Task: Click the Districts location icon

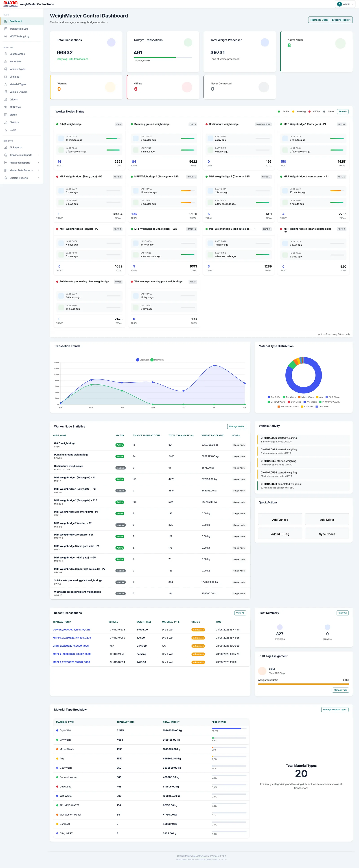Action: pyautogui.click(x=6, y=122)
